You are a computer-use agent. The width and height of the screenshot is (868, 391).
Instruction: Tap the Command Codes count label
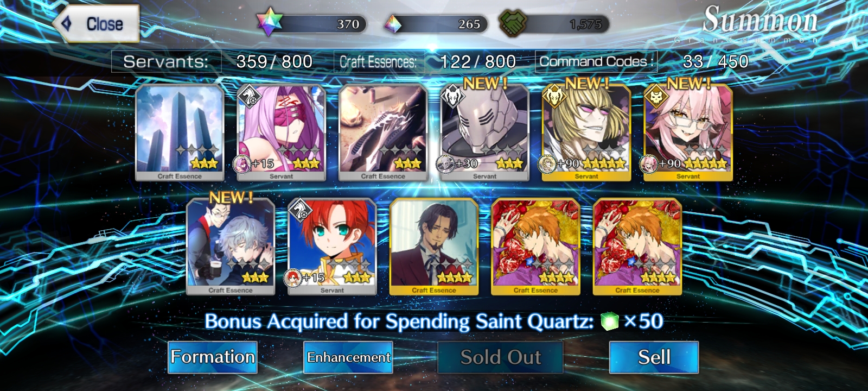click(596, 61)
